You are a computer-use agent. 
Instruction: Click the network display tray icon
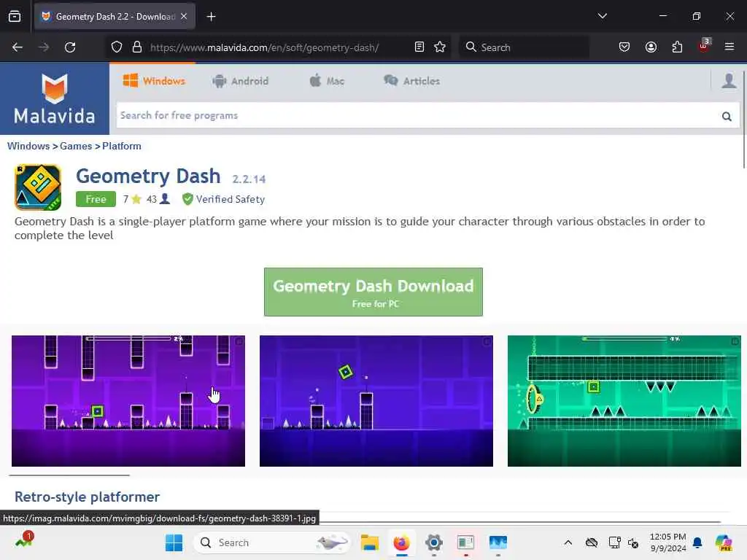614,542
